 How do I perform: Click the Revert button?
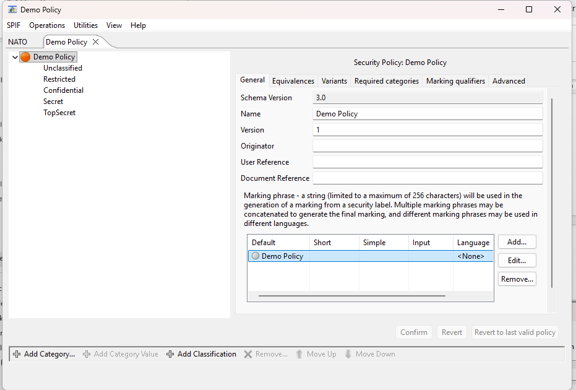[451, 332]
